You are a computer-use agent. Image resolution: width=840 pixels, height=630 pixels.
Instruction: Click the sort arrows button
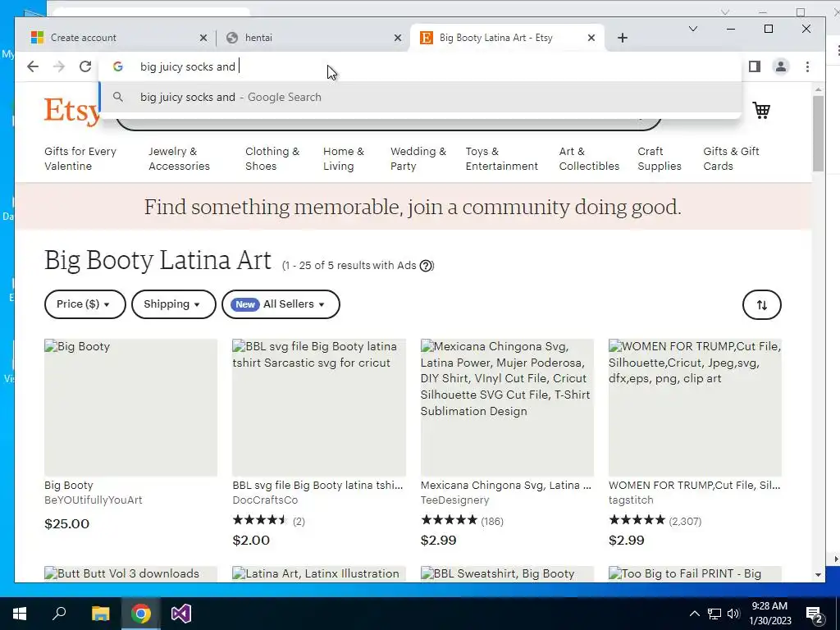pos(761,304)
